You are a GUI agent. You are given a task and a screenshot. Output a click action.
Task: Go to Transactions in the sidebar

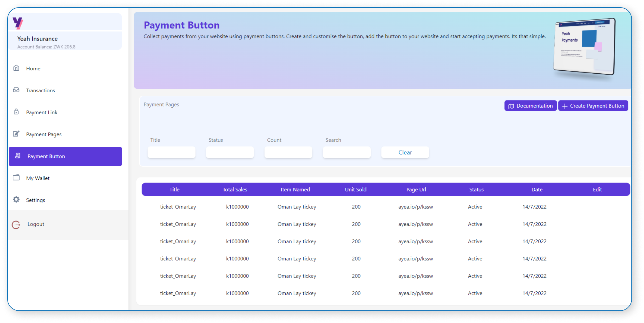click(x=40, y=91)
